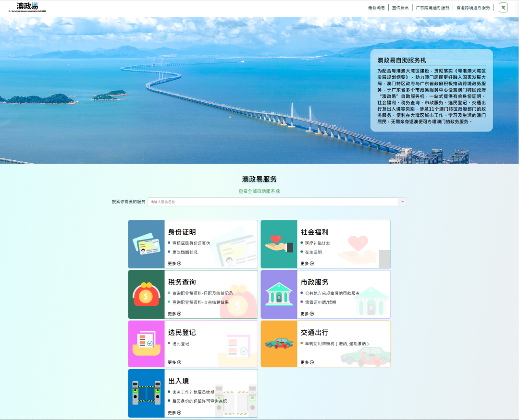Select 香港跨境通办服务 in the top navigation

473,7
